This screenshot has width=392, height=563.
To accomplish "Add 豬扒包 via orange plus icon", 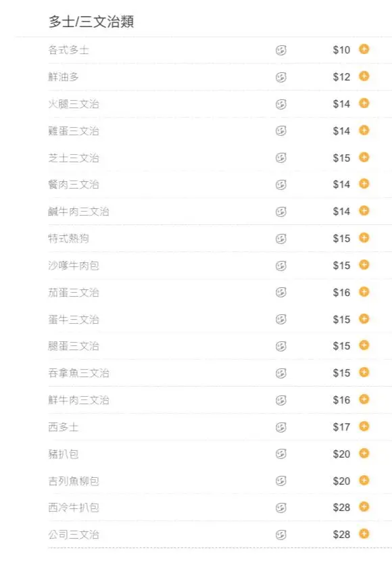I will 364,453.
